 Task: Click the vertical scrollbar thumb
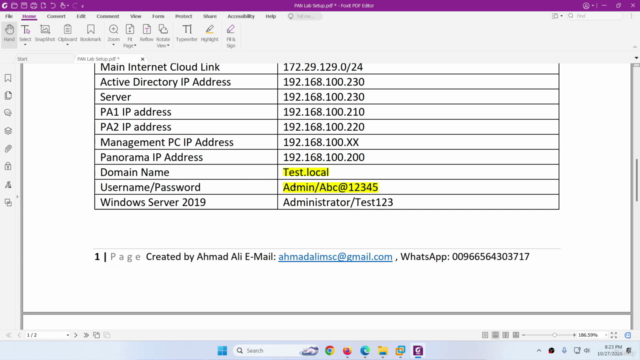[636, 180]
